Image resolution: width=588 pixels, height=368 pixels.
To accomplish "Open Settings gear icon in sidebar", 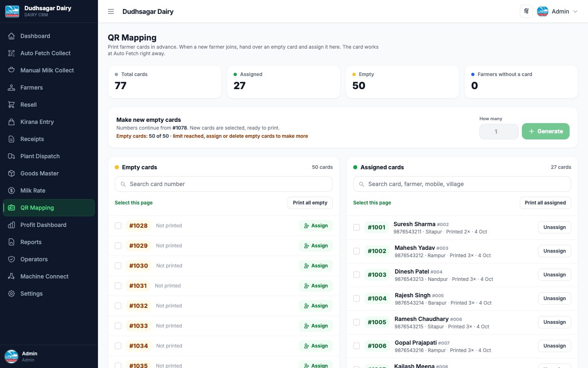I will [11, 294].
